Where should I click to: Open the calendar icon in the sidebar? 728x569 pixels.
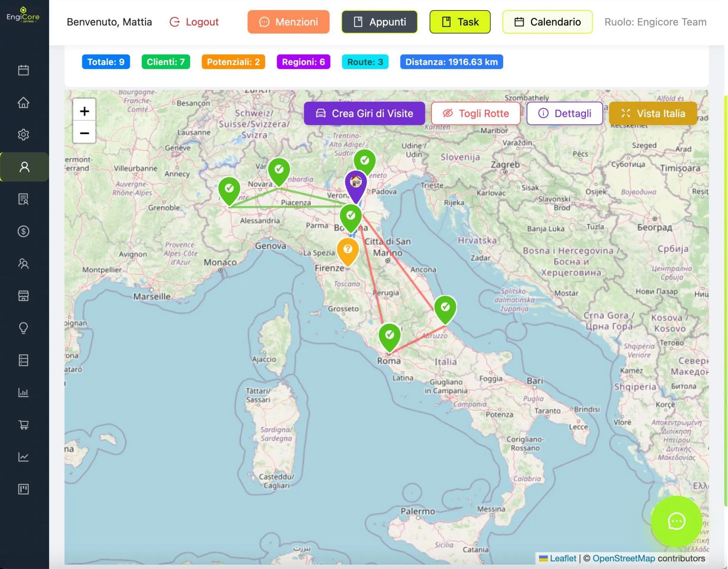click(23, 70)
